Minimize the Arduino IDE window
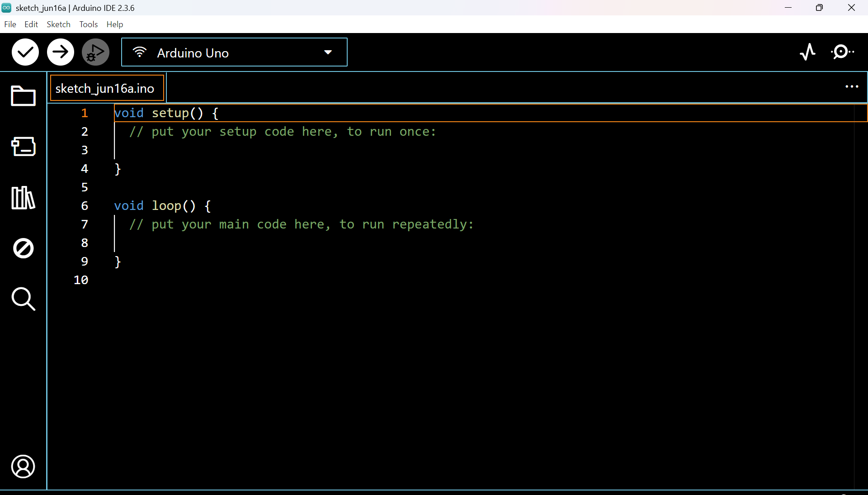This screenshot has width=868, height=495. [x=788, y=8]
